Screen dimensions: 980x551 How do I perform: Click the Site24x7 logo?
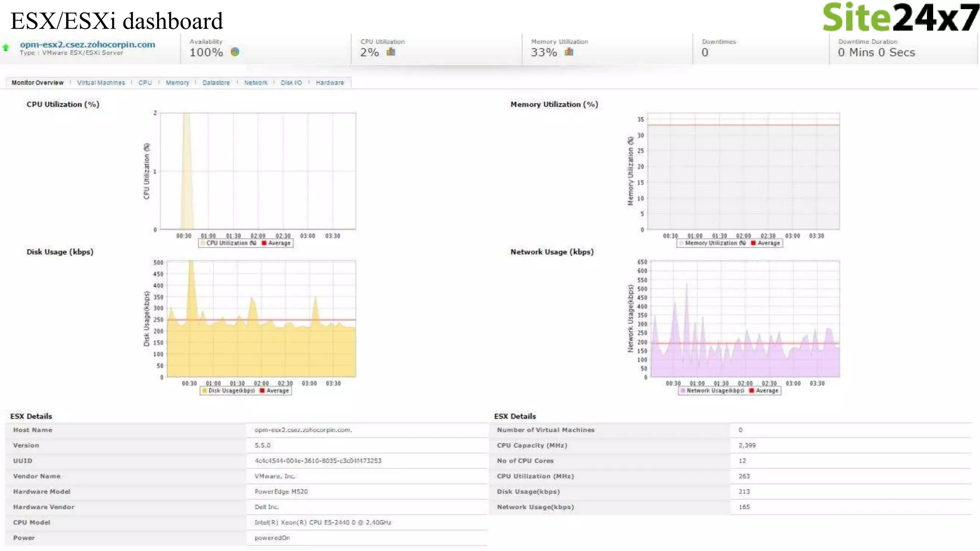(901, 17)
